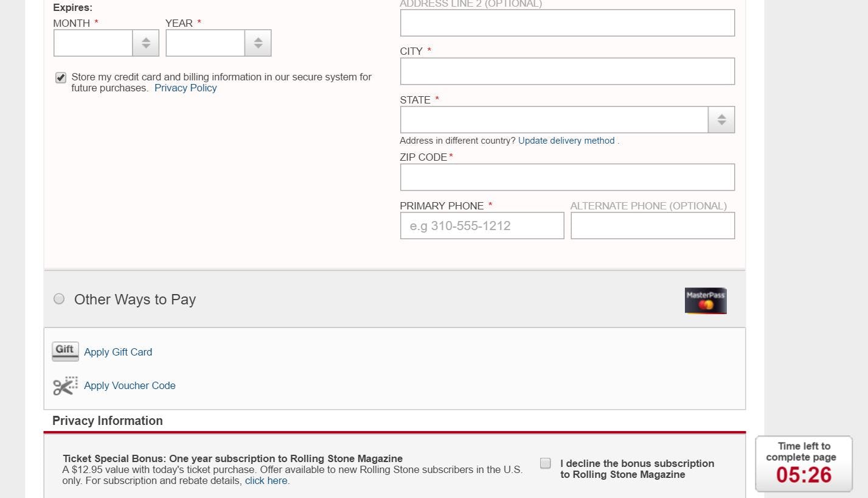Check decline Rolling Stone subscription box
This screenshot has height=498, width=868.
pos(546,463)
